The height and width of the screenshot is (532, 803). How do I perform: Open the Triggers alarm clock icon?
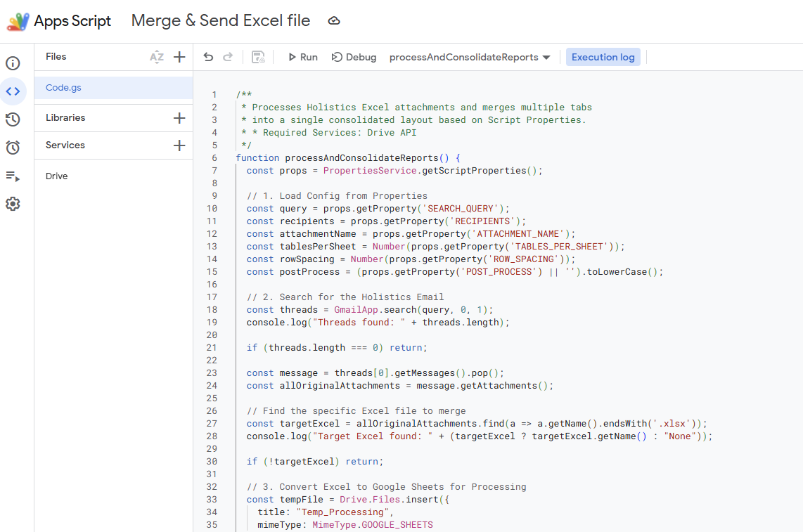tap(13, 148)
